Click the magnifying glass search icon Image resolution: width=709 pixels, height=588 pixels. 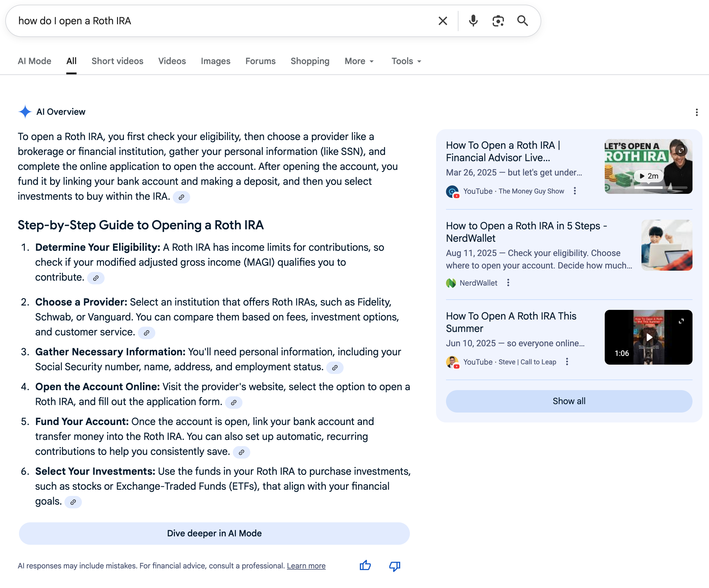(522, 21)
